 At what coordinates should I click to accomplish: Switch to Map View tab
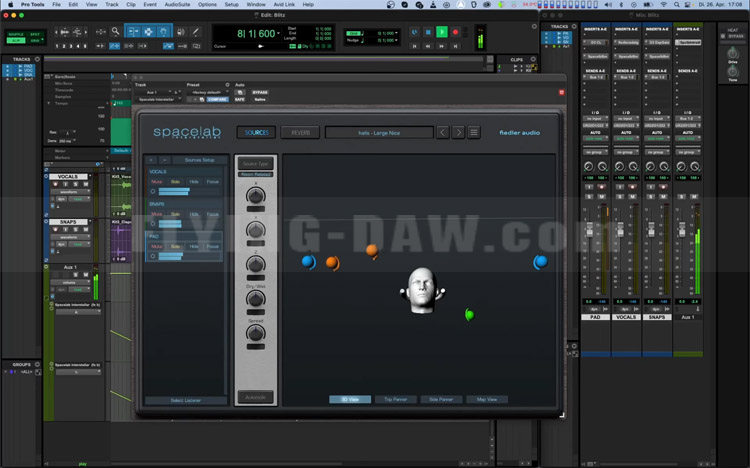click(487, 399)
